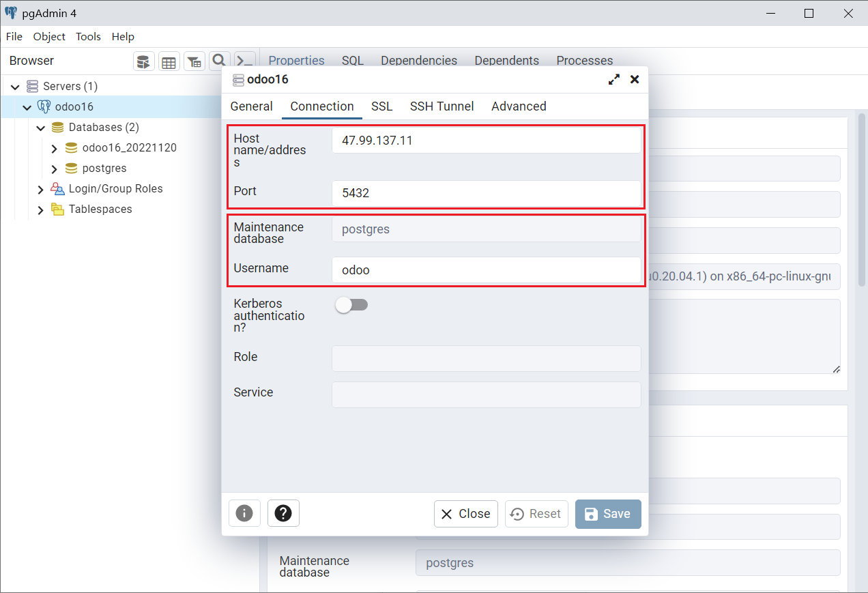The image size is (868, 593).
Task: Click the info icon in dialog footer
Action: [244, 514]
